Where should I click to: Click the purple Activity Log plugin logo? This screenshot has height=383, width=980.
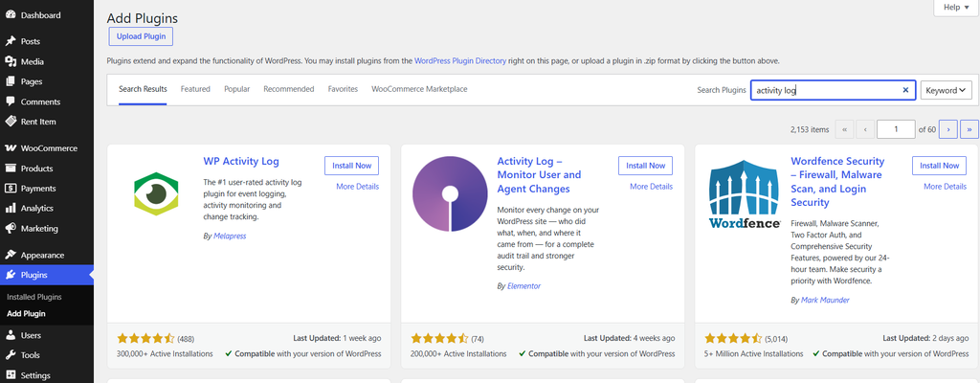coord(449,194)
